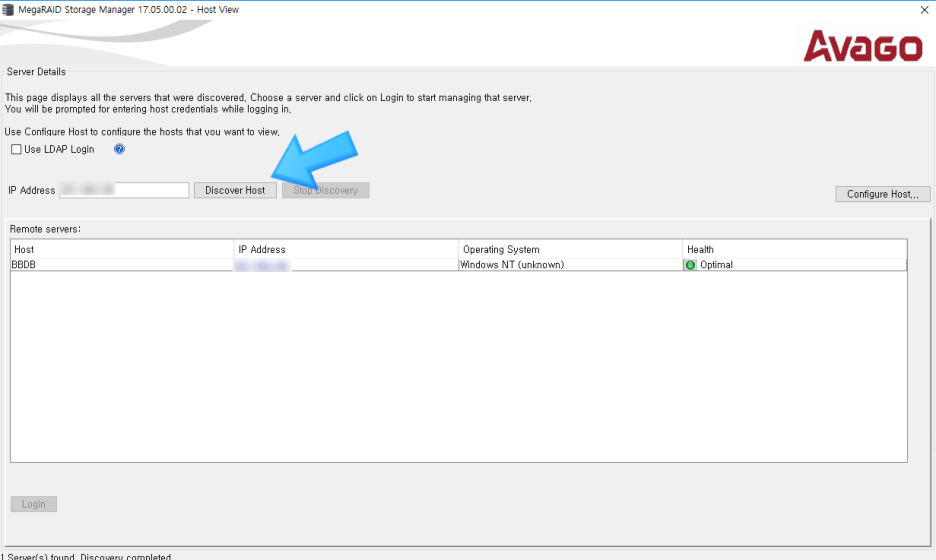Click the MegaRAID app icon in title bar
Screen dimensions: 936x560
8,10
